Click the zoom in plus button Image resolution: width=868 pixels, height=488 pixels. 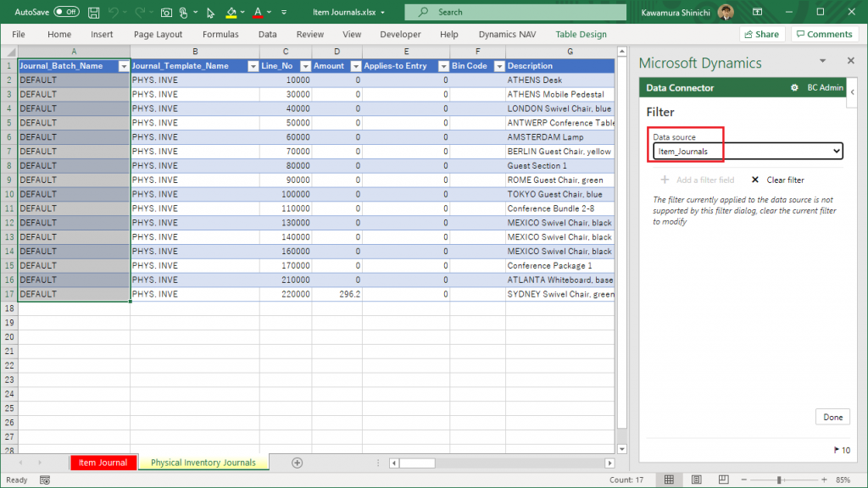[x=824, y=480]
